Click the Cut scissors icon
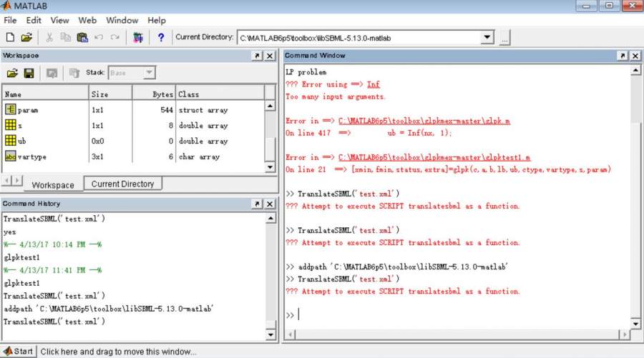 (49, 37)
